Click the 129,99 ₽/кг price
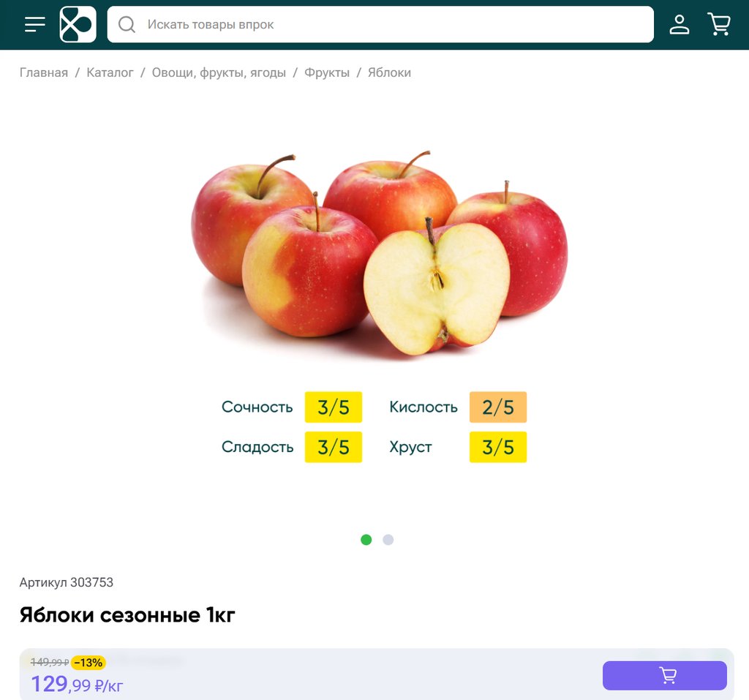 (77, 685)
